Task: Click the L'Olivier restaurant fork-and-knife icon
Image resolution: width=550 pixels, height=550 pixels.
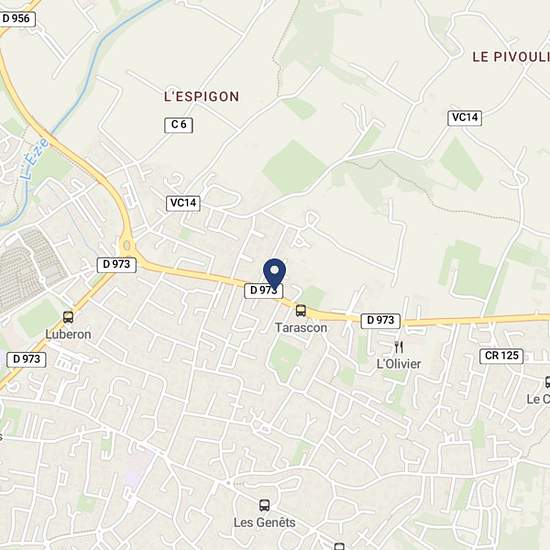Action: (398, 347)
